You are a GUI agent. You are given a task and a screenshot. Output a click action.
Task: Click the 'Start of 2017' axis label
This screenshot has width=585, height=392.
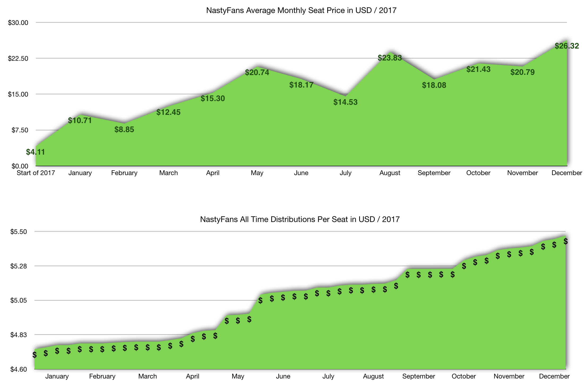pos(36,173)
